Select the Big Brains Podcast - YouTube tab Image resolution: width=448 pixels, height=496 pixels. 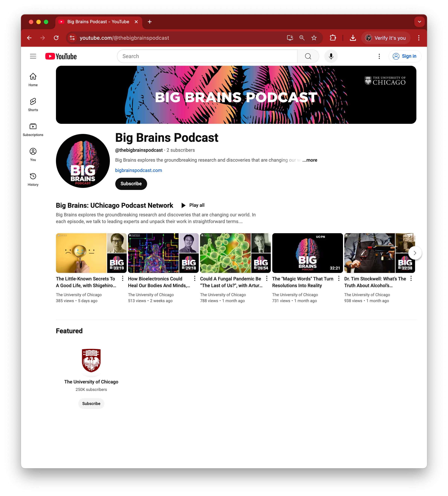point(99,22)
